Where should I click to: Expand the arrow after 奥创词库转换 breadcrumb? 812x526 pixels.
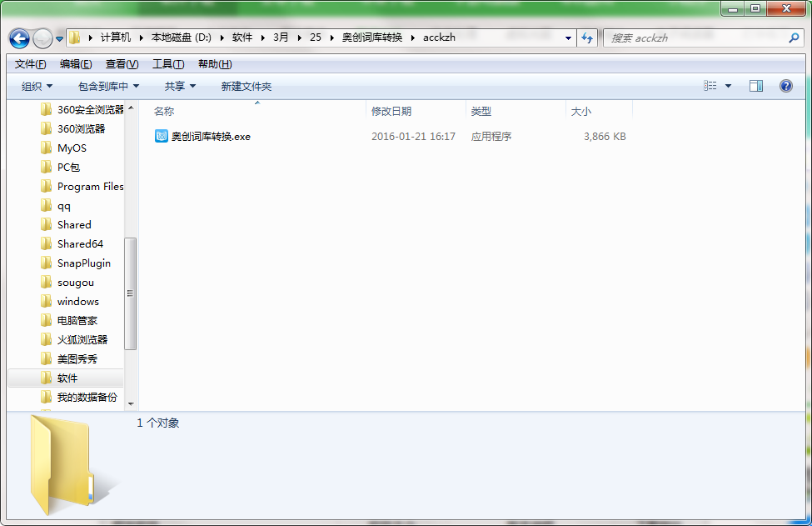[413, 38]
